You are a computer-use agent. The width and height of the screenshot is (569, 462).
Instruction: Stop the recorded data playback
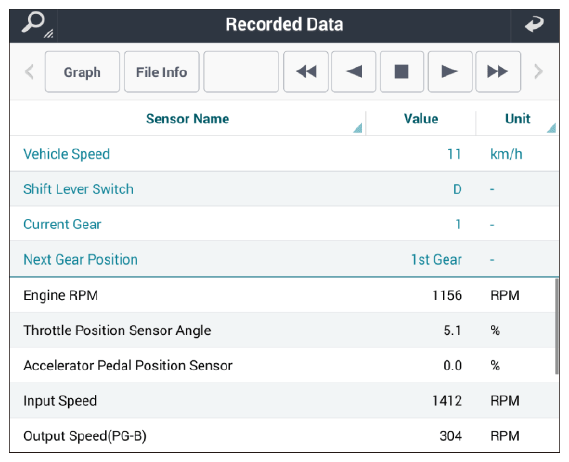402,71
